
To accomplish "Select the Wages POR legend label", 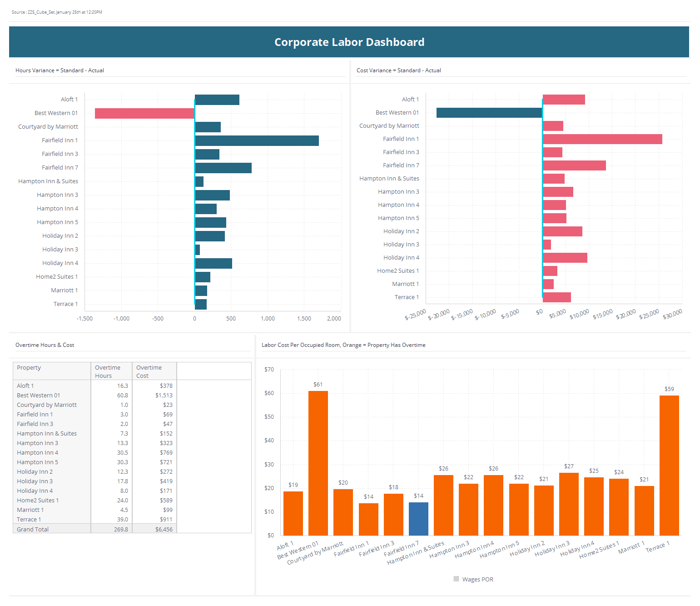I will (477, 579).
